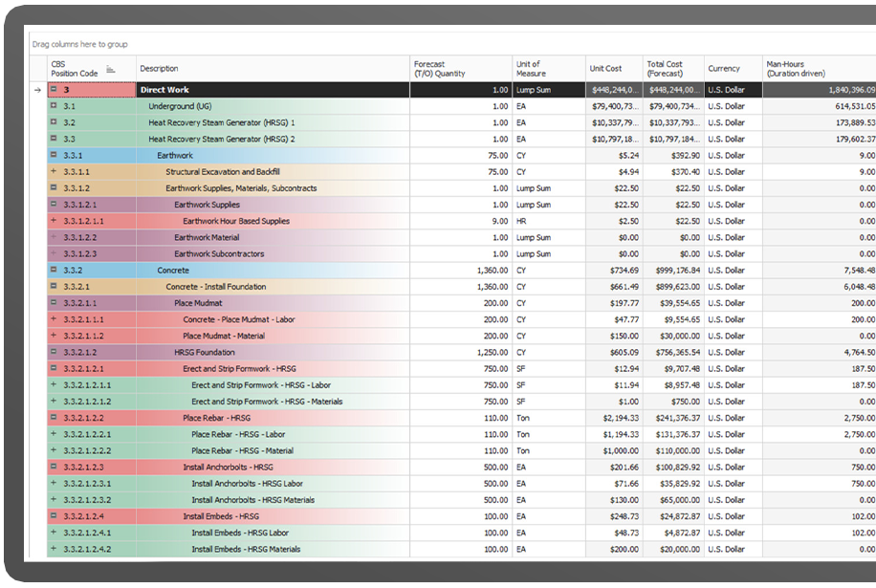Expand row 3.1 Underground (UG)
Image resolution: width=876 pixels, height=588 pixels.
pyautogui.click(x=54, y=105)
